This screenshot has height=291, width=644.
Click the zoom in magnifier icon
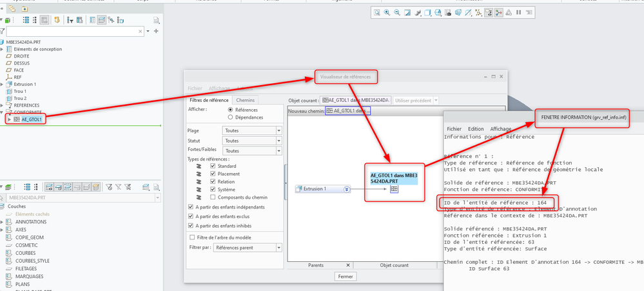[387, 13]
